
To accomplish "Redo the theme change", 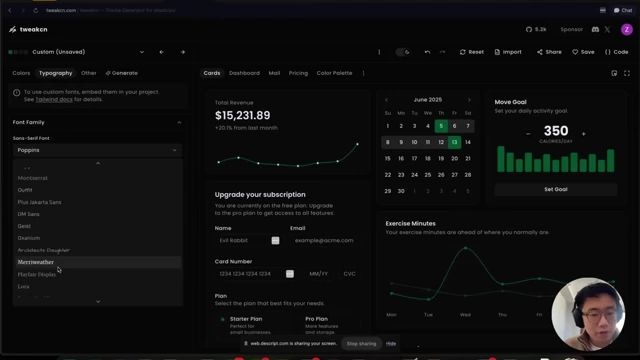I will [442, 52].
